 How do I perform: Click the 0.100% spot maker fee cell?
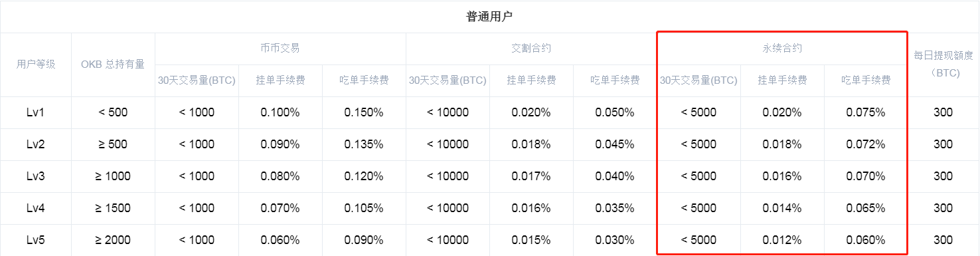tap(280, 112)
